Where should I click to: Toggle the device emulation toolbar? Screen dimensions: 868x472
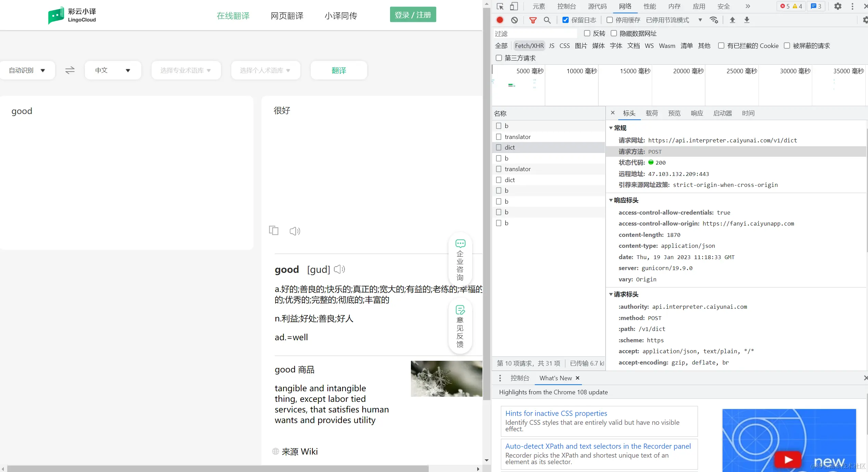pos(514,6)
